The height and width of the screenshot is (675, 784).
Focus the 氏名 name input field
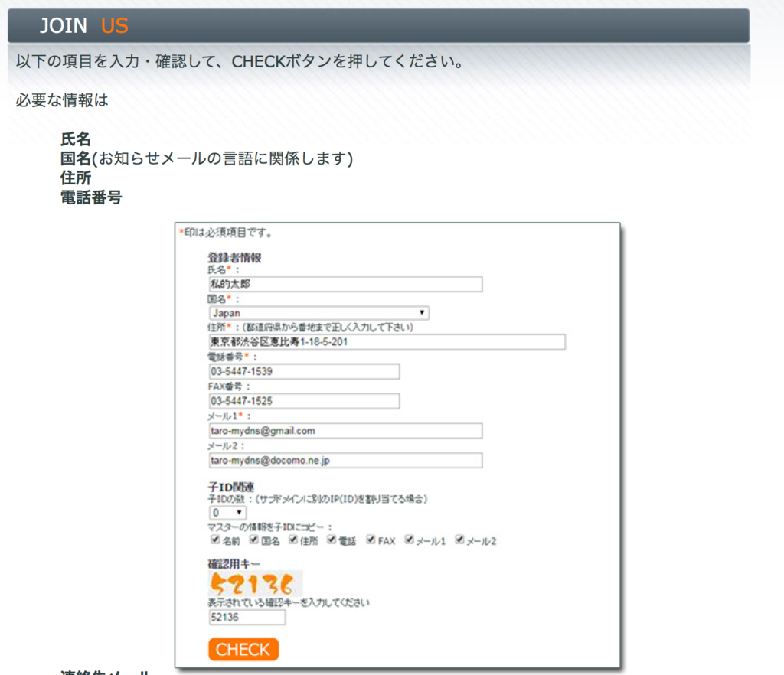pyautogui.click(x=345, y=284)
